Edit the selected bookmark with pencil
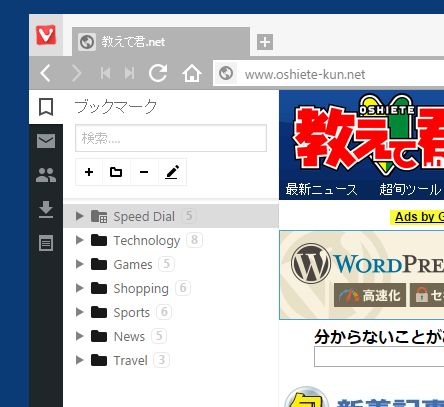Viewport: 444px width, 407px height. pos(172,172)
